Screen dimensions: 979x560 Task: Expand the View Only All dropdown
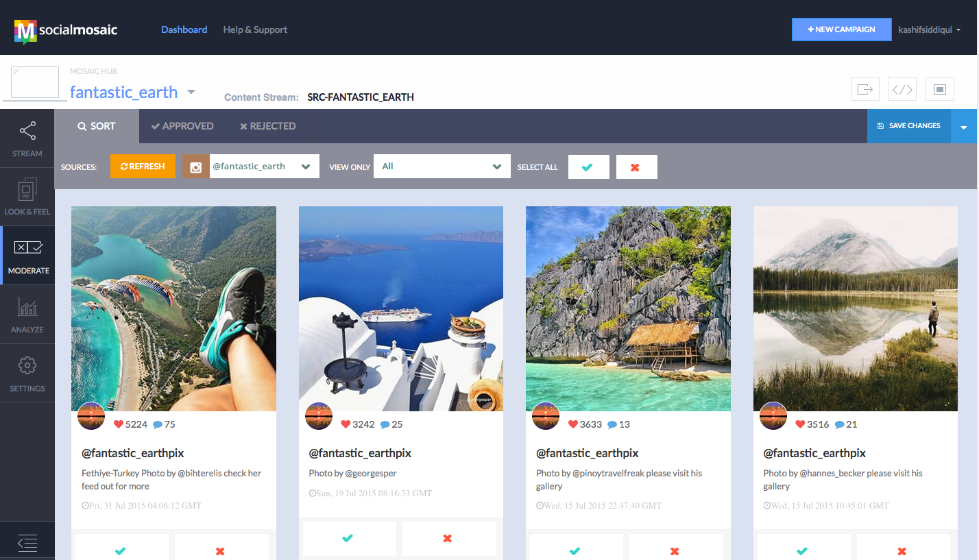pos(442,166)
